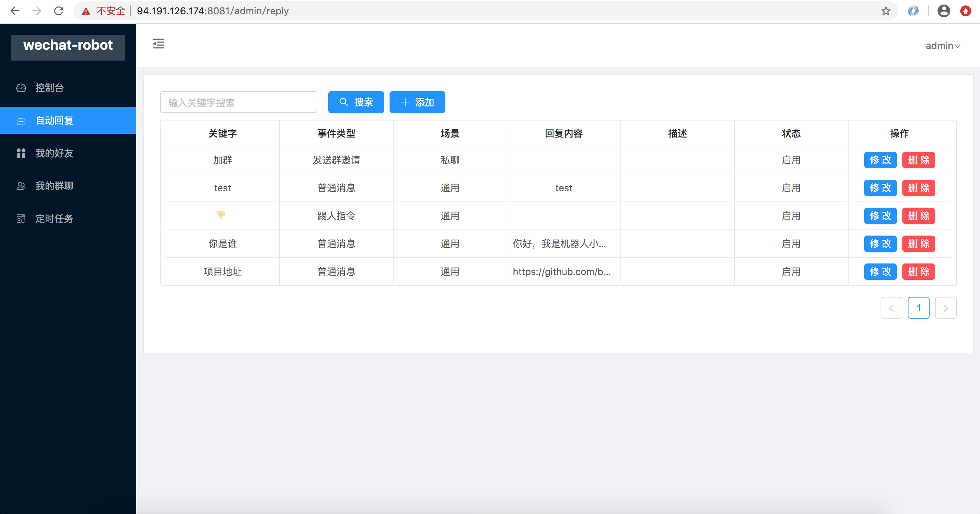Screen dimensions: 980x514
Task: Reload the page in browser
Action: (59, 11)
